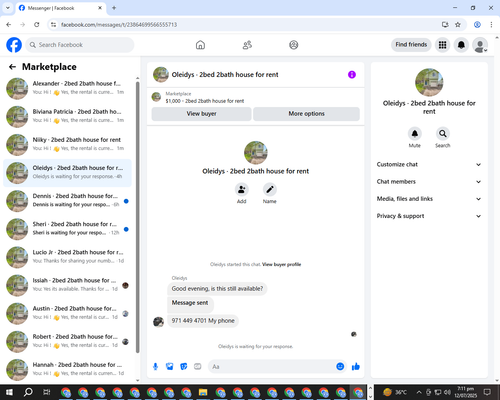Open Lucio Jr conversation
Screen dimensions: 500x400
click(x=67, y=257)
